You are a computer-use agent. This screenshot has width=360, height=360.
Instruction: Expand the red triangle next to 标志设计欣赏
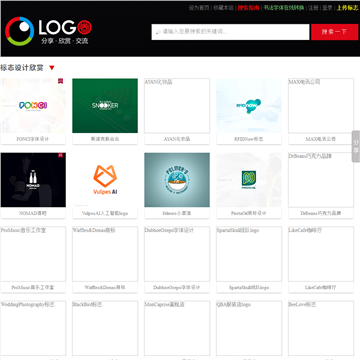tap(52, 68)
